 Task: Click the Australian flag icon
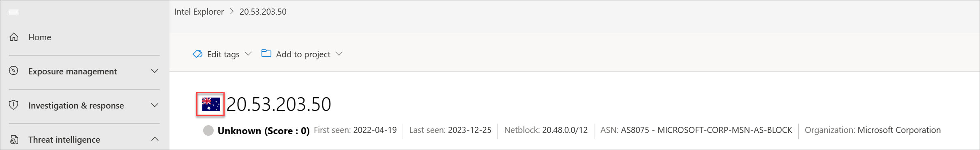[x=211, y=104]
